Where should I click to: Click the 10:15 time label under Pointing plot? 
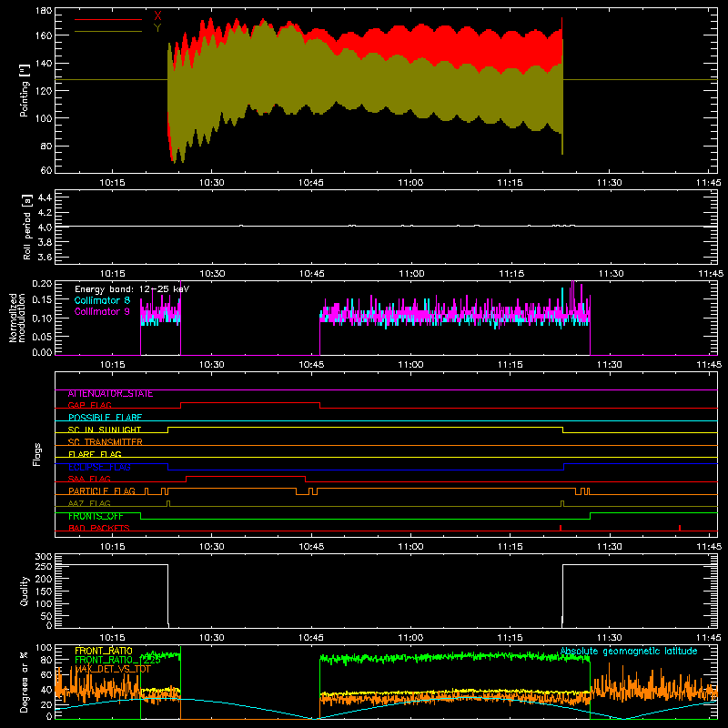[x=112, y=183]
